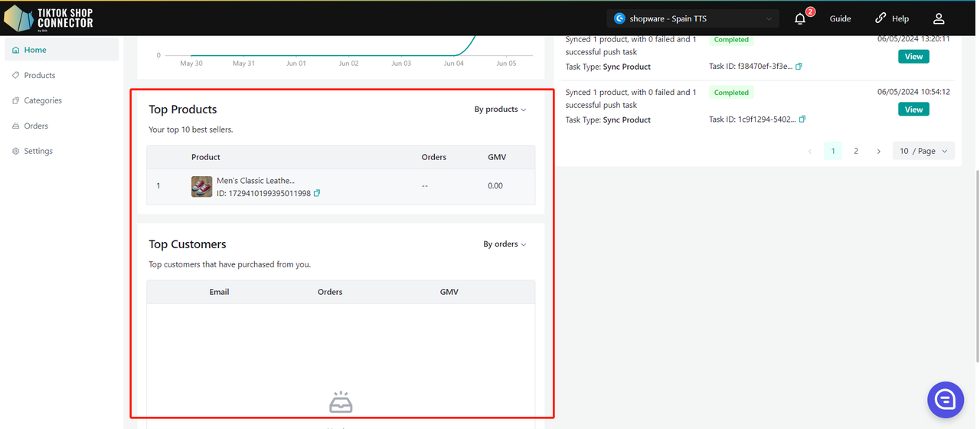This screenshot has height=429, width=980.
Task: Go to Products in the sidebar
Action: click(39, 75)
